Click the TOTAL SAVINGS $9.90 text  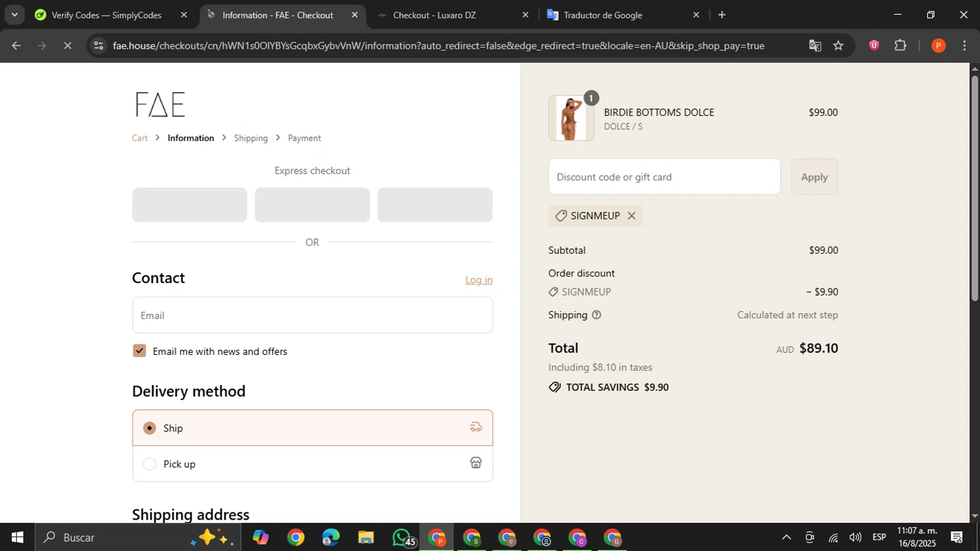(617, 388)
